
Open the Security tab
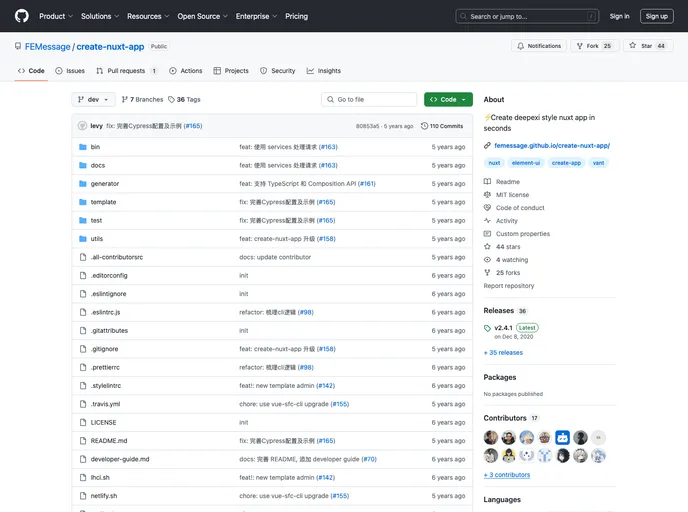coord(277,71)
